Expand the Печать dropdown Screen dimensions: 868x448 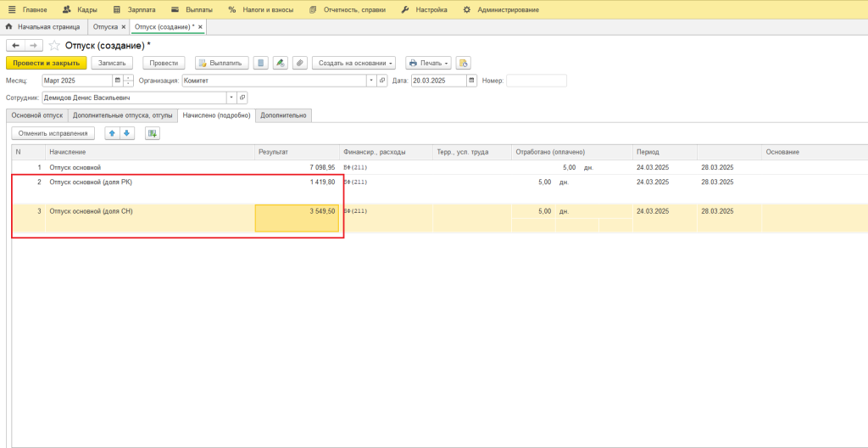tap(429, 63)
